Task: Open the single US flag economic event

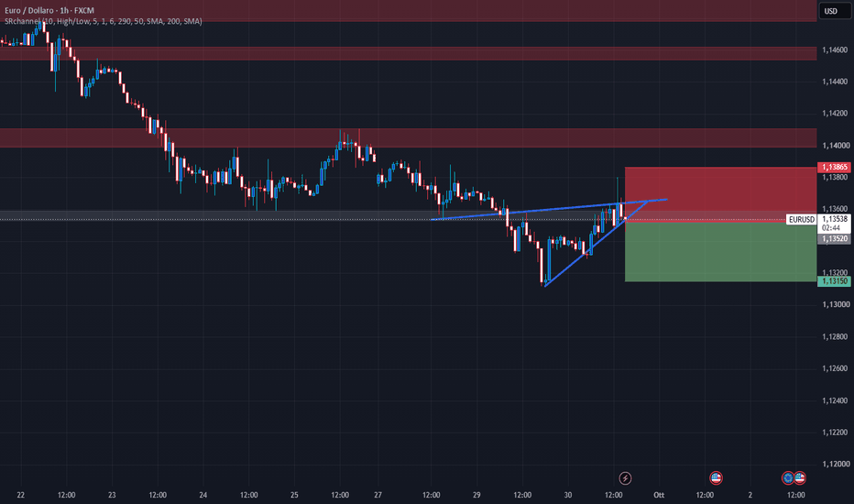Action: coord(716,478)
